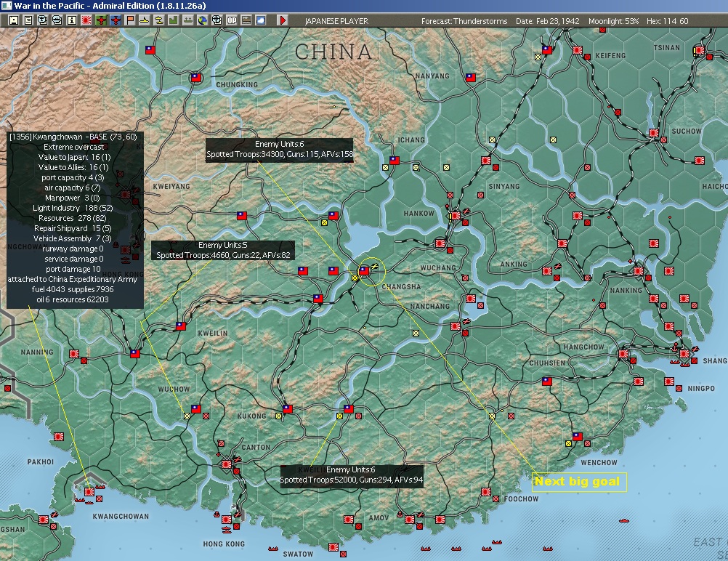The height and width of the screenshot is (561, 728).
Task: Click the 'Date: Feb 23, 1942' text
Action: pyautogui.click(x=547, y=21)
